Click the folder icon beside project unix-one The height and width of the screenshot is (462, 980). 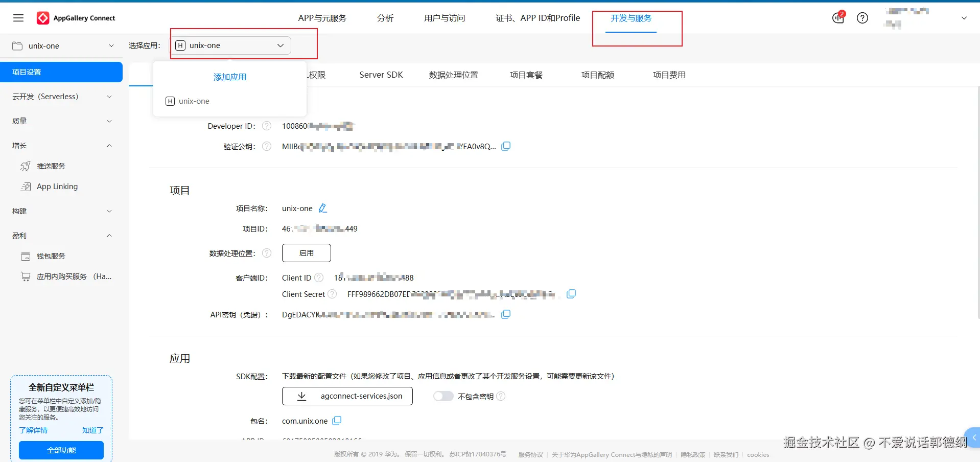click(x=17, y=46)
